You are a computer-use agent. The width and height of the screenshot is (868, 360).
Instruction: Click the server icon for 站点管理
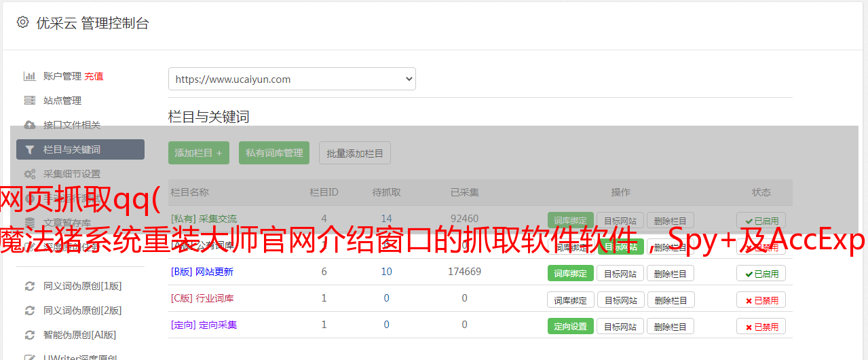tap(30, 101)
